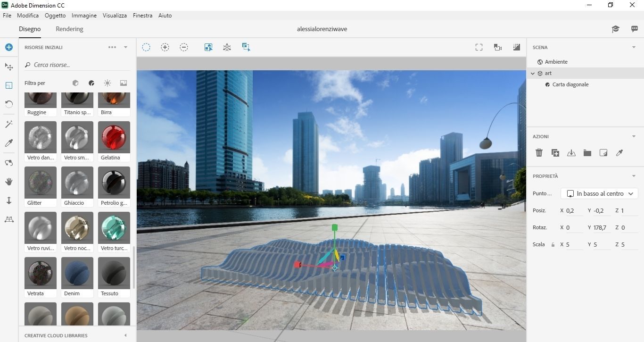The height and width of the screenshot is (342, 644).
Task: Select Ambiente in the scene panel
Action: click(556, 62)
